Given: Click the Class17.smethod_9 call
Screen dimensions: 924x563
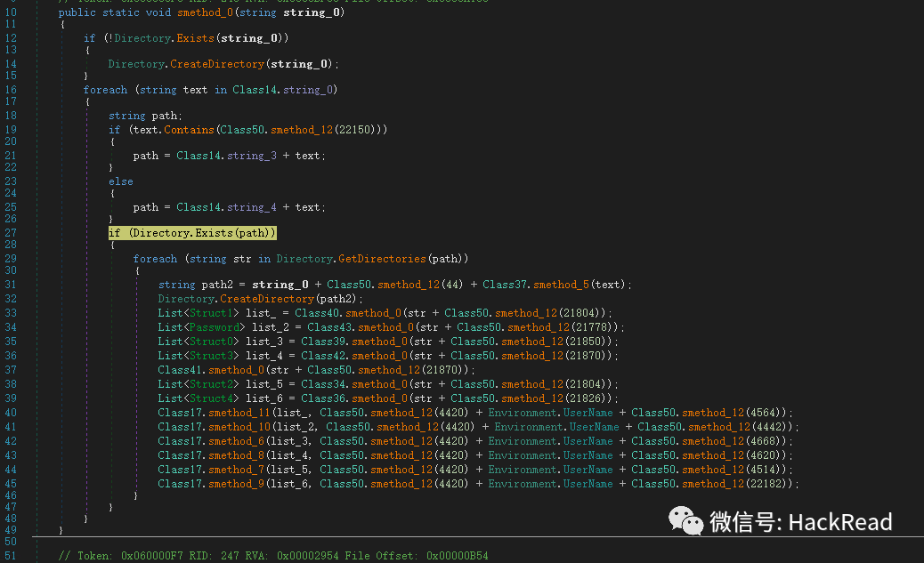Looking at the screenshot, I should (211, 484).
